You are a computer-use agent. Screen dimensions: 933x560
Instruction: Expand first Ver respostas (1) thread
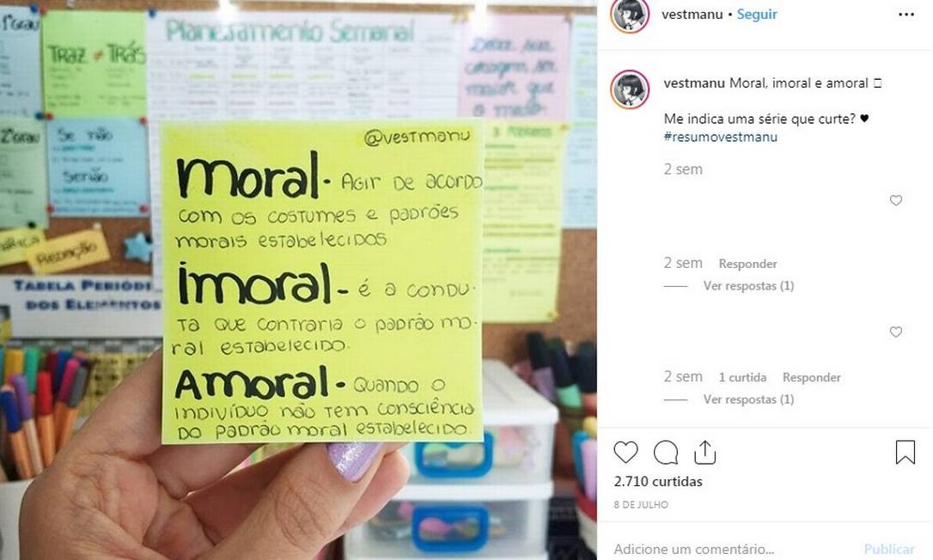[x=748, y=286]
